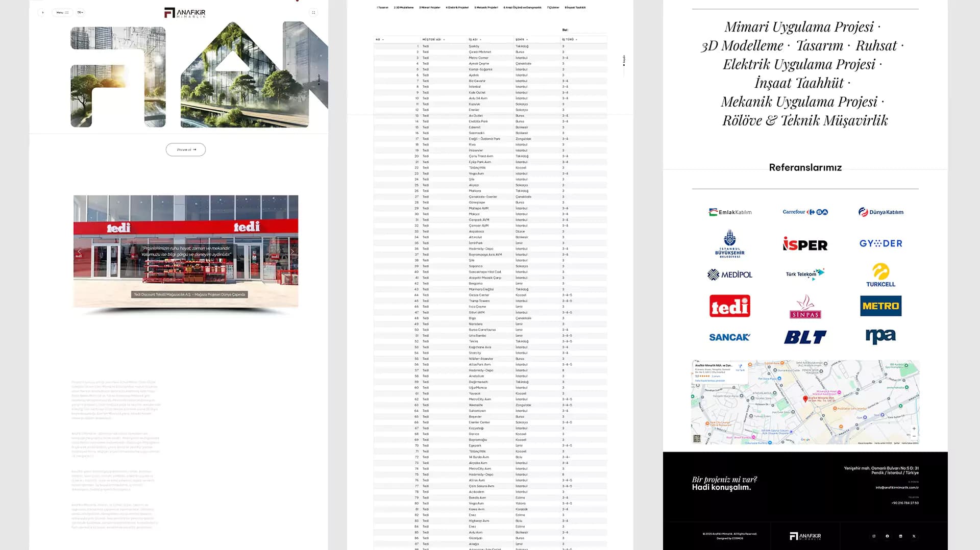Click the round arrow button beside Menu
This screenshot has height=550, width=980.
[43, 12]
